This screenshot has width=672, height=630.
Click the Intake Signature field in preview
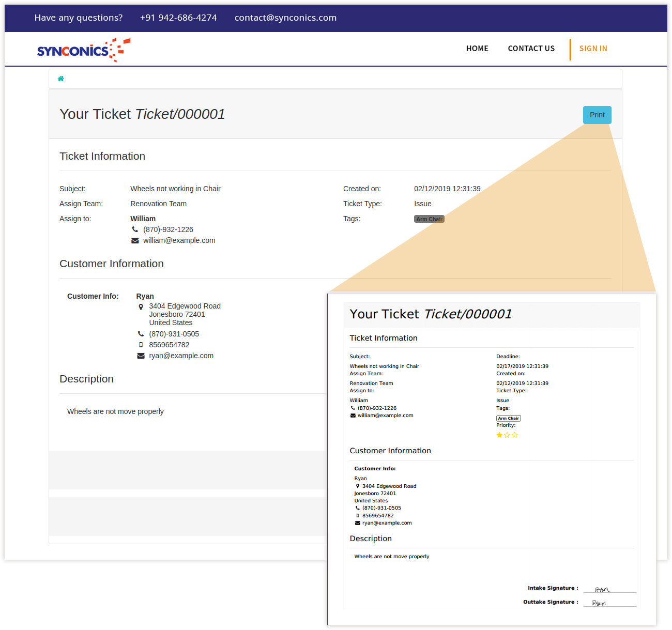[609, 589]
